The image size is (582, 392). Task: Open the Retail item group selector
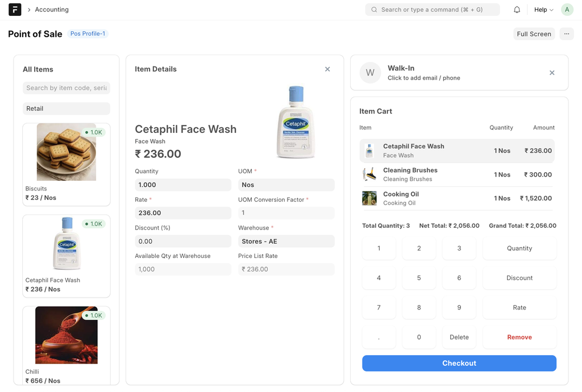pos(66,109)
